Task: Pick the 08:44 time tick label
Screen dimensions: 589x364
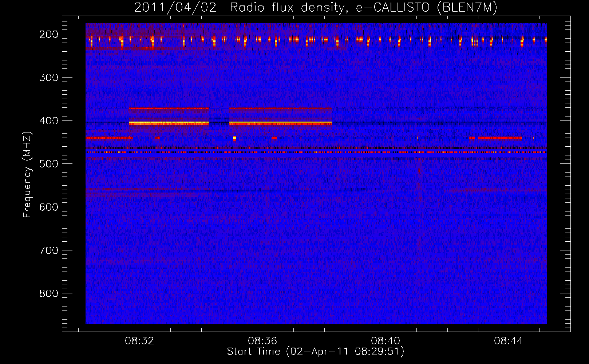Action: 509,341
